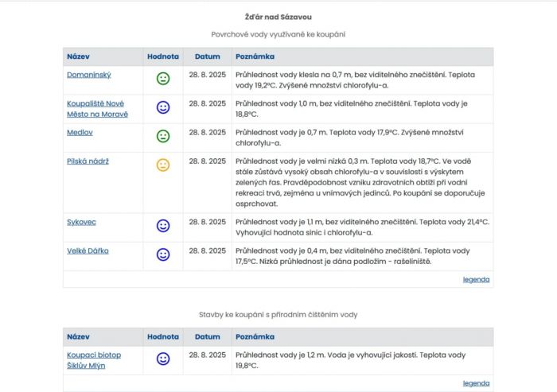Image resolution: width=557 pixels, height=392 pixels.
Task: Click the Název header in first table
Action: pos(78,56)
